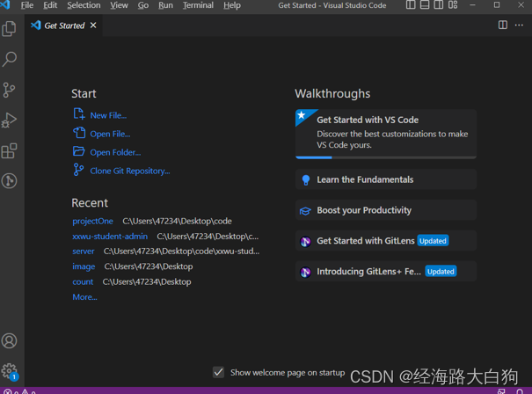Open the Extensions view

coord(9,150)
